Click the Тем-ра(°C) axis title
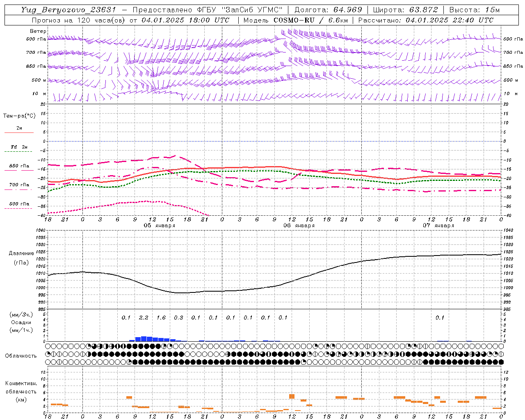The width and height of the screenshot is (525, 420). point(19,116)
